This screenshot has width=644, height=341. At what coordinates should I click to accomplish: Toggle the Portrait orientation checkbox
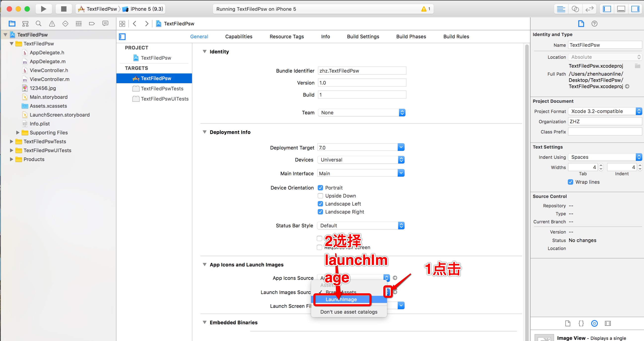(x=320, y=188)
